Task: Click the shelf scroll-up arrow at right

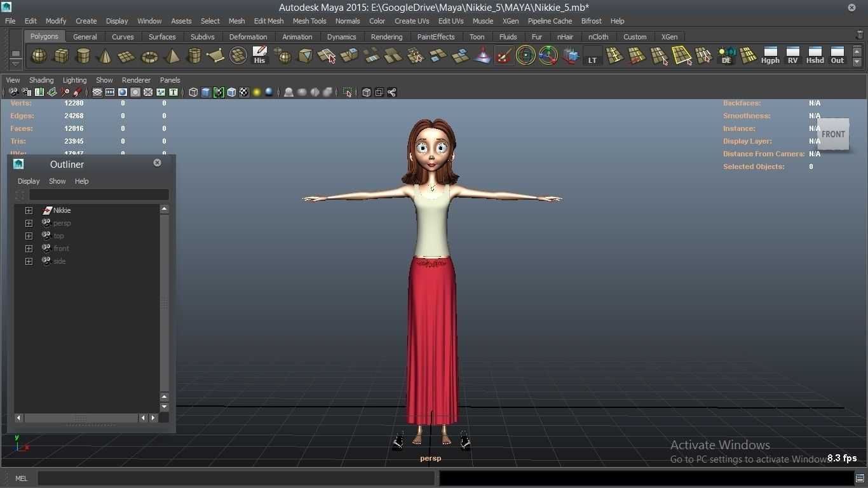Action: pyautogui.click(x=857, y=51)
